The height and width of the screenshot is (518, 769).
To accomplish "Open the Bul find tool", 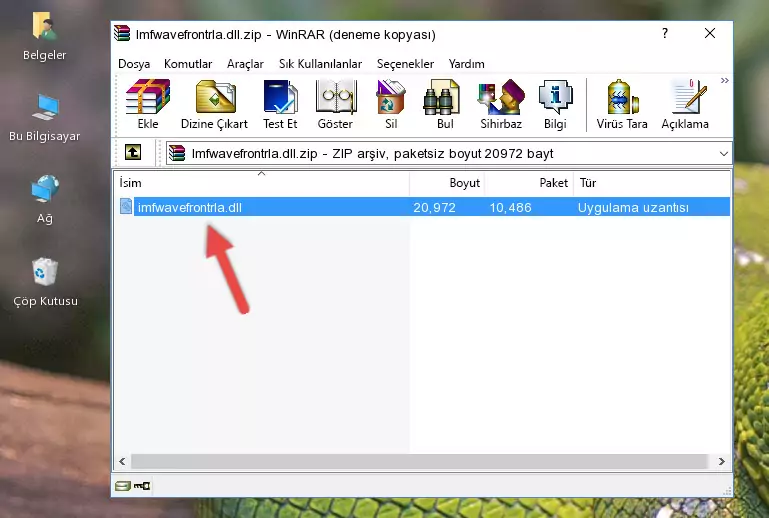I will (445, 104).
